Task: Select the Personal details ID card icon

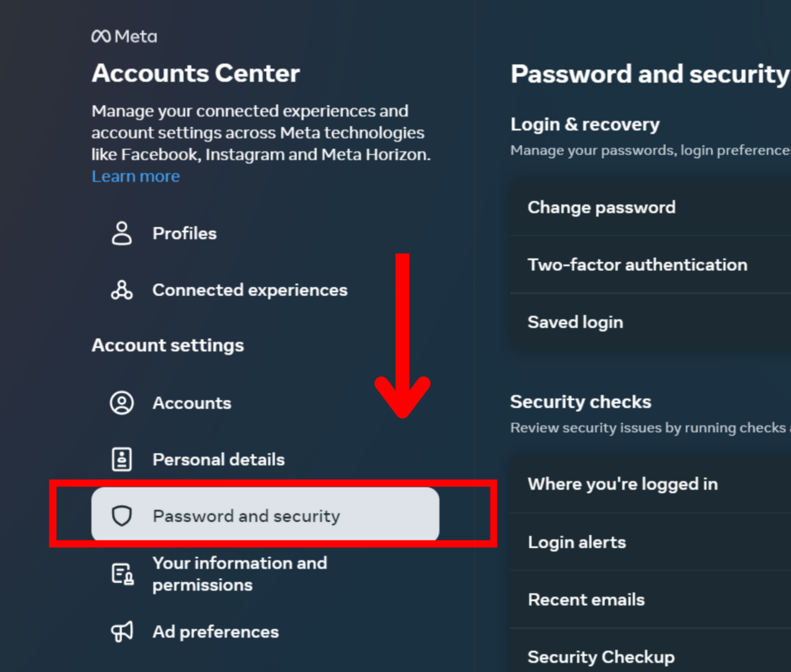Action: pos(122,459)
